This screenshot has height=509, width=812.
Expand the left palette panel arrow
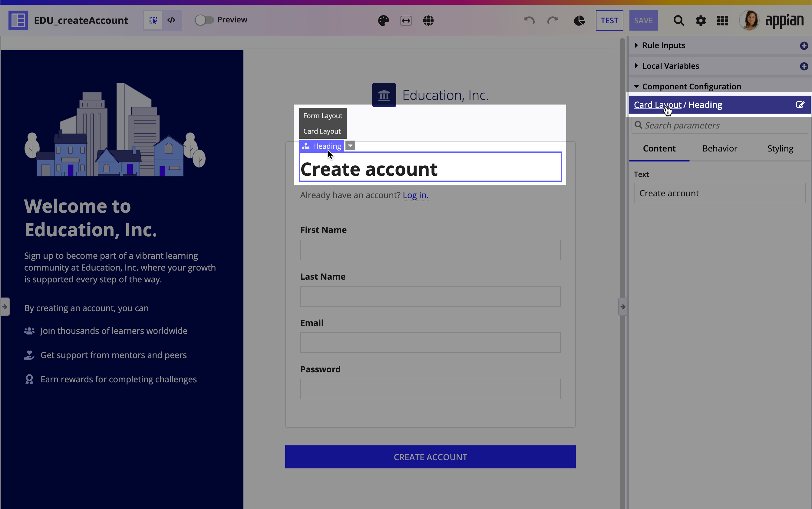[x=5, y=307]
